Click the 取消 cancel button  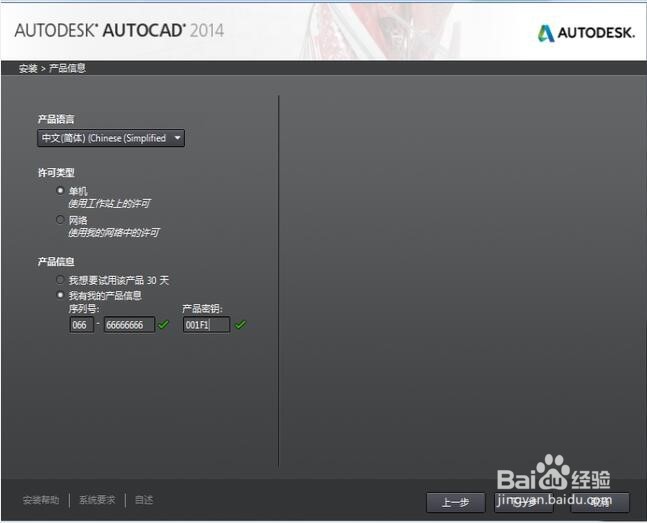[600, 502]
